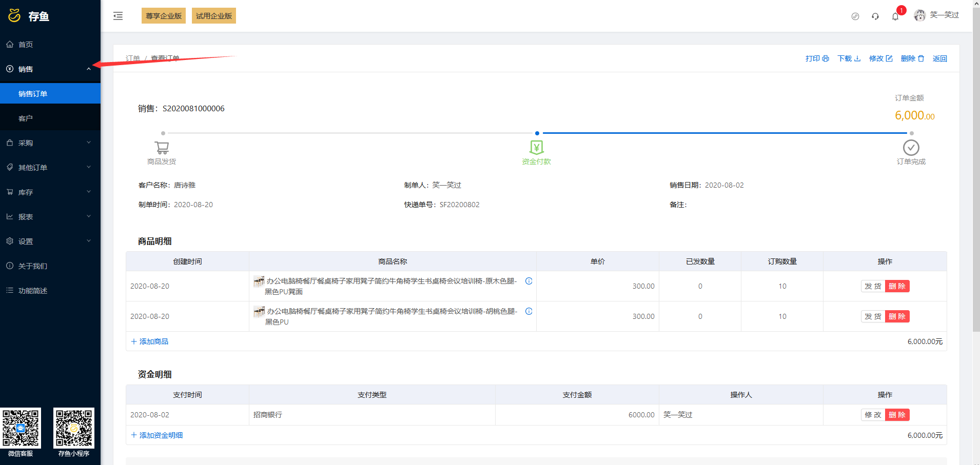
Task: Expand the 其他订单 sidebar menu
Action: [50, 168]
